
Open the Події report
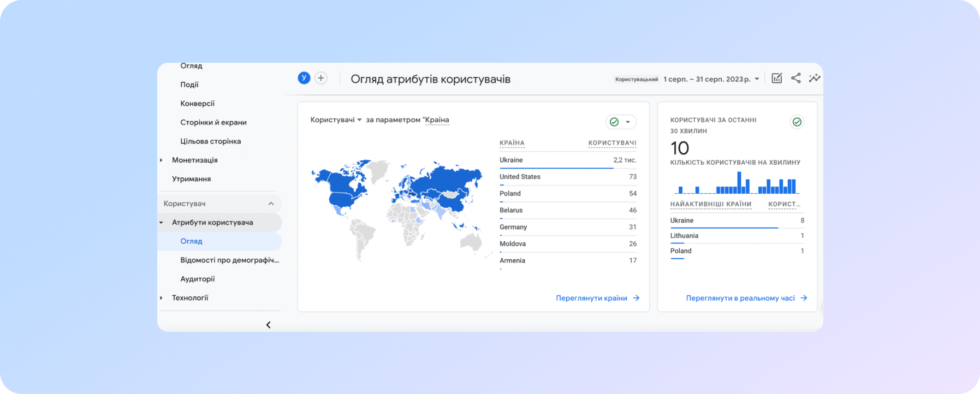(x=189, y=85)
